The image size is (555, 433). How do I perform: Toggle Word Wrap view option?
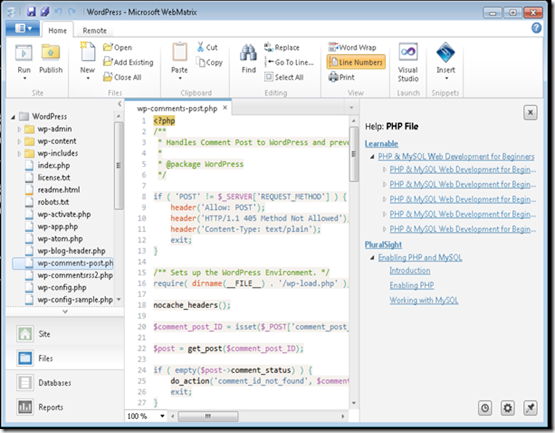[352, 47]
